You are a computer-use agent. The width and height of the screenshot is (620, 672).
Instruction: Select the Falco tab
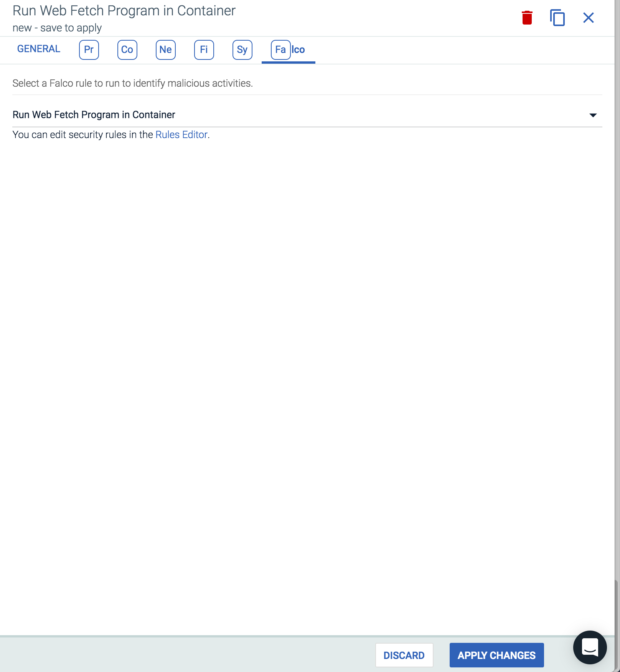[x=288, y=50]
